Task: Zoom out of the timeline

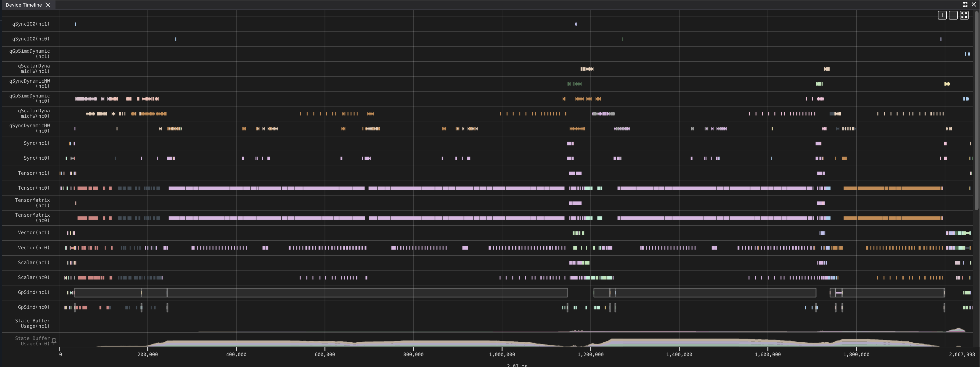Action: [x=953, y=15]
